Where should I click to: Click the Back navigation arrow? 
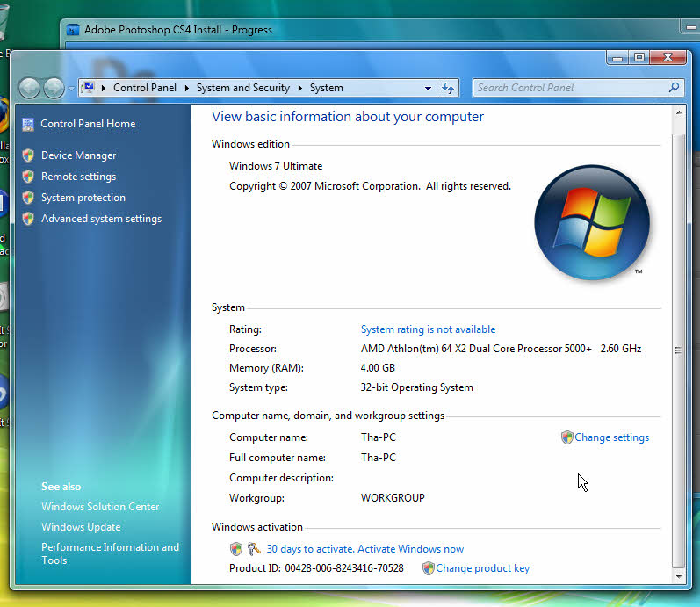[30, 88]
